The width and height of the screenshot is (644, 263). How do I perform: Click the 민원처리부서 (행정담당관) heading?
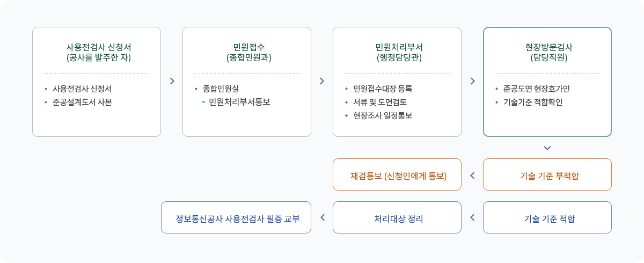(x=397, y=52)
